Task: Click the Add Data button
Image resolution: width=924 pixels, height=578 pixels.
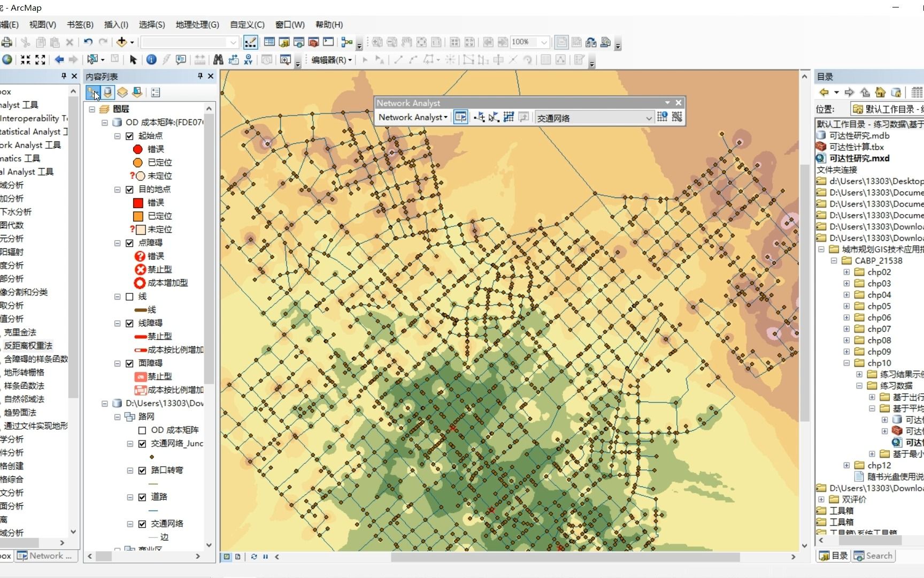Action: [x=122, y=42]
